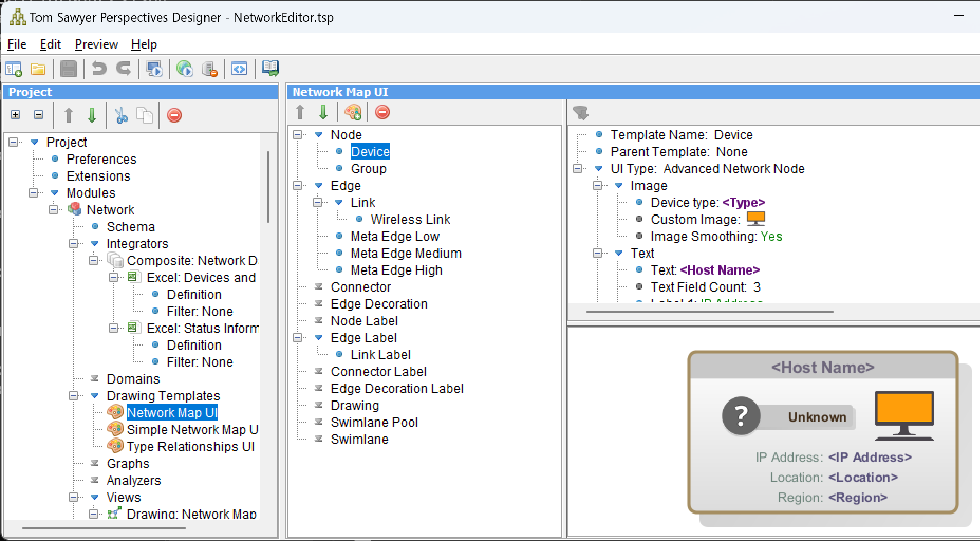Click the green Move Down arrow in Project panel
980x541 pixels.
(x=92, y=115)
